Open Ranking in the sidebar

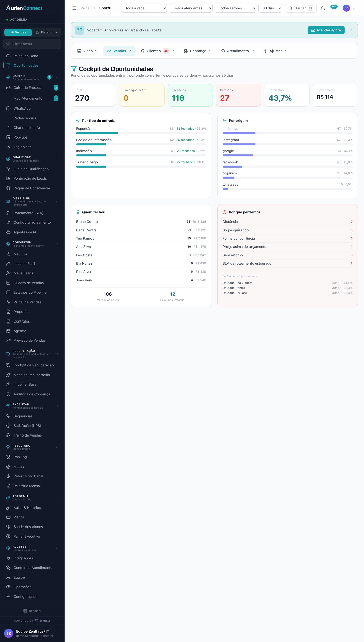(x=32, y=457)
